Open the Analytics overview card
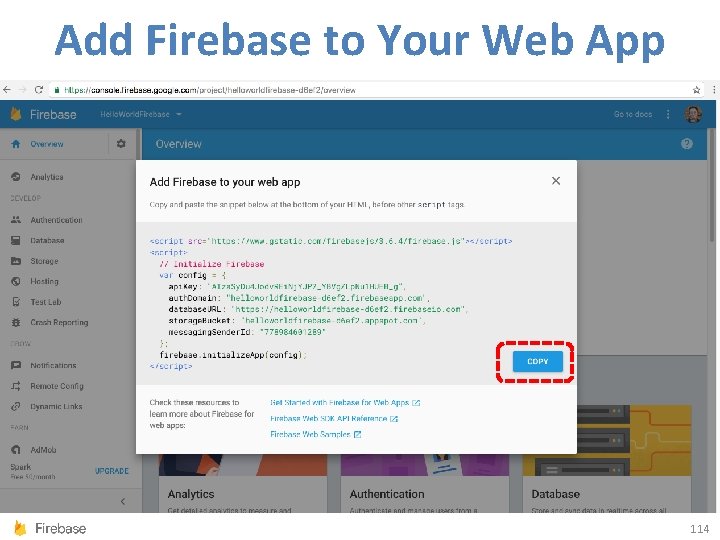The width and height of the screenshot is (720, 540). pos(243,484)
